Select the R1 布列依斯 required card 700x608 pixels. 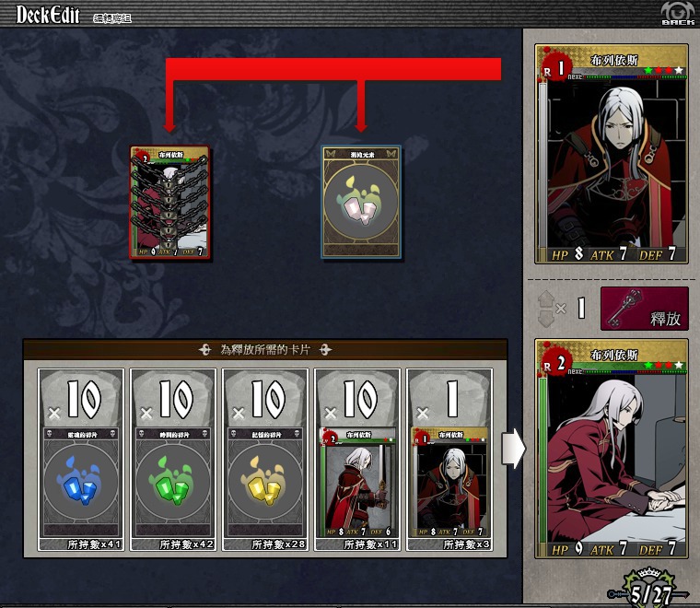(449, 483)
